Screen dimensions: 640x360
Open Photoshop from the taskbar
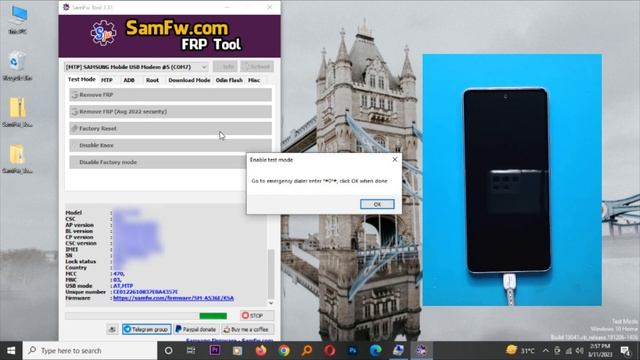[x=353, y=350]
